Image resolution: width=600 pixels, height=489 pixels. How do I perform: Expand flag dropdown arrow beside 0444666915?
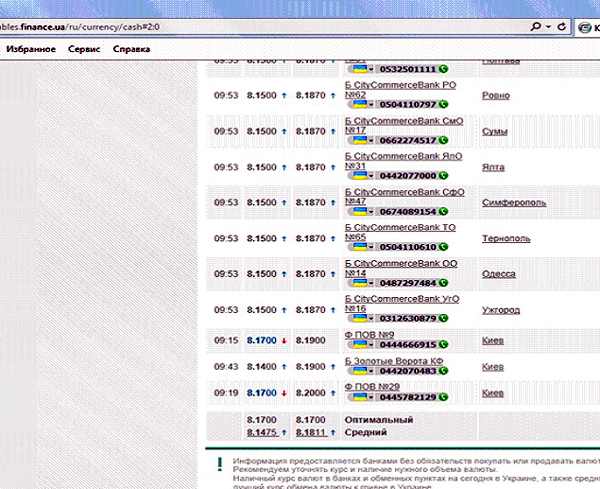point(369,344)
